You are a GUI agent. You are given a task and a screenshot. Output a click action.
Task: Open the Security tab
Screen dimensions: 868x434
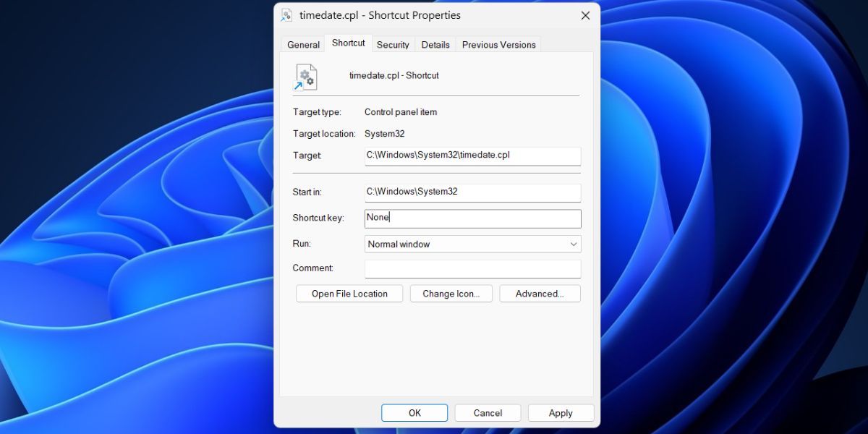tap(393, 45)
